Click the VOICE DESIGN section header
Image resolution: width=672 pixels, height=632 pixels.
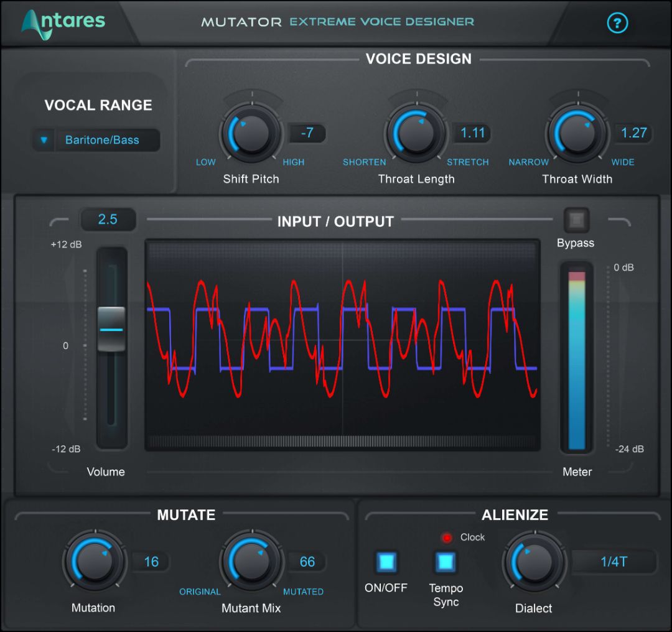click(x=419, y=58)
